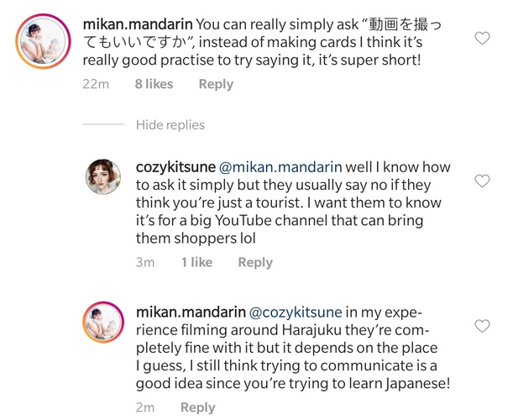The height and width of the screenshot is (420, 518).
Task: Open cozykitsune's profile avatar
Action: 106,177
